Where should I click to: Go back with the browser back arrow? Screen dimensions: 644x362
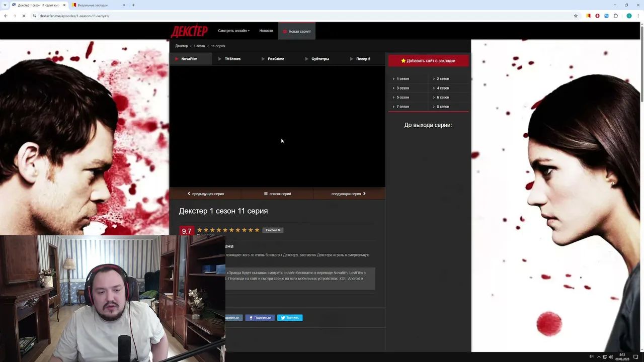pyautogui.click(x=6, y=16)
